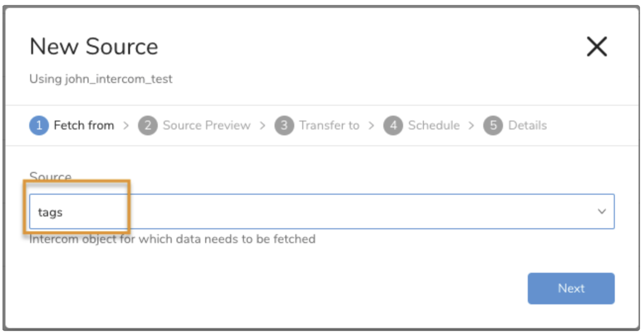Click the Intercom object helper text

(172, 239)
